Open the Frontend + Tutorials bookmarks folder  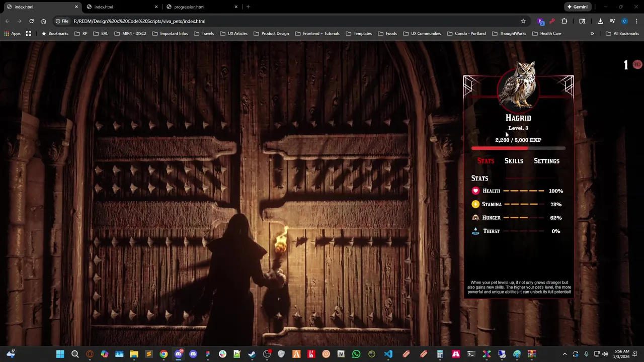317,34
